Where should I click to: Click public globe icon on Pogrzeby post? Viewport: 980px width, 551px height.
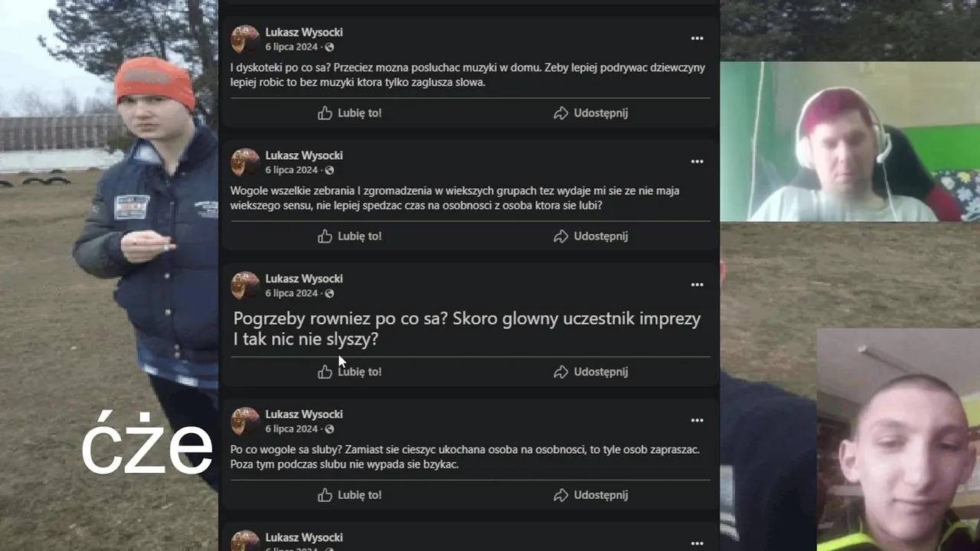(329, 294)
